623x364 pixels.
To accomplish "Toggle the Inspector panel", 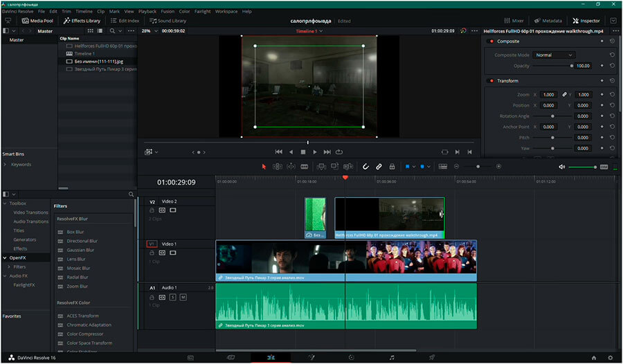I will pos(586,21).
